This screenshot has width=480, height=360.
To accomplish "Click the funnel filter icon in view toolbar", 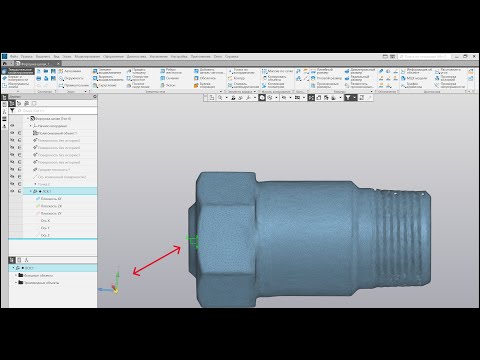I will pyautogui.click(x=348, y=98).
